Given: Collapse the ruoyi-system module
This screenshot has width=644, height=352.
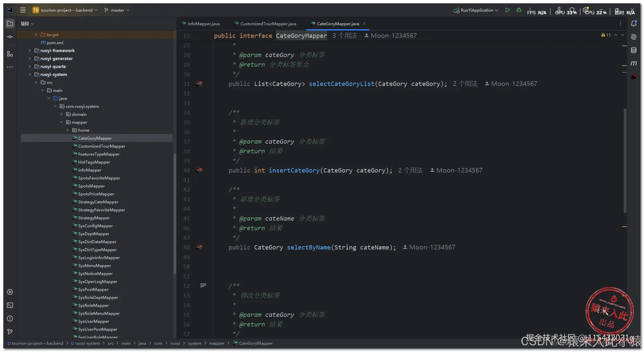Looking at the screenshot, I should pyautogui.click(x=30, y=74).
